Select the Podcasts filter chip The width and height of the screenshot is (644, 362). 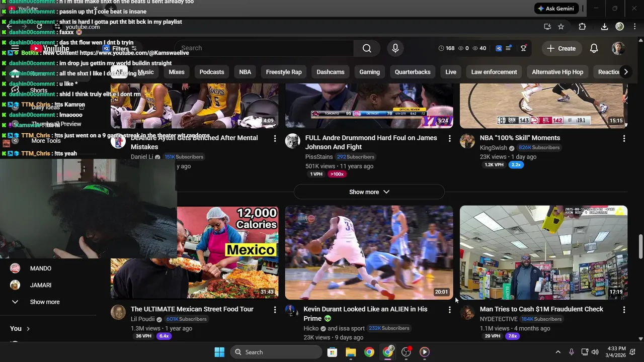[x=212, y=72]
